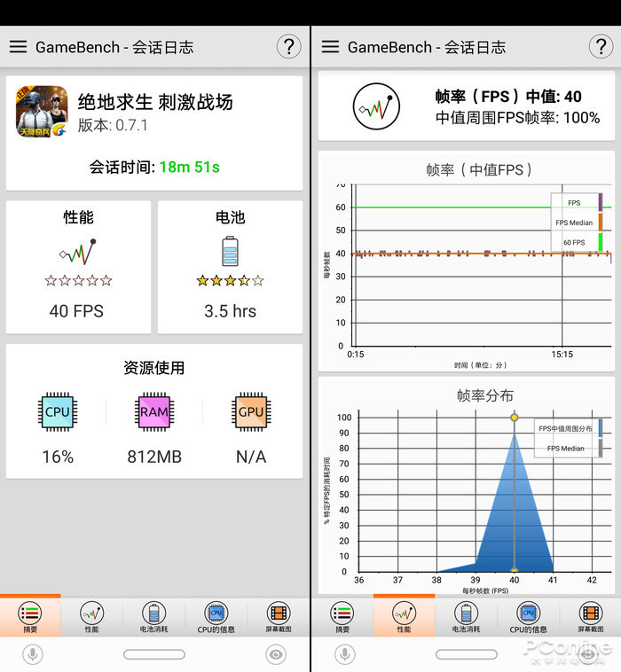Image resolution: width=621 pixels, height=672 pixels.
Task: Tap the yellow median marker atop the distribution peak
Action: (x=514, y=418)
